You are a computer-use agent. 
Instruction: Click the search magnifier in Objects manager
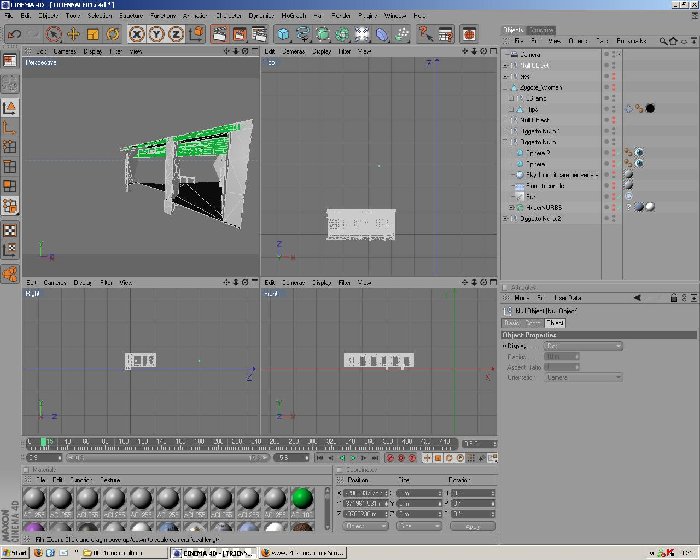[663, 41]
